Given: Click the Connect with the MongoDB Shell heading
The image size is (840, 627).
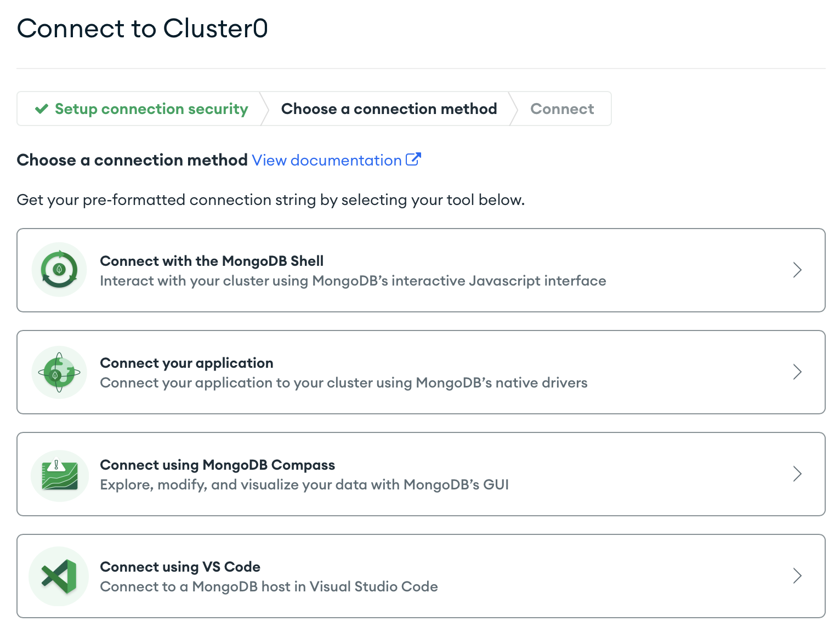Looking at the screenshot, I should tap(211, 261).
